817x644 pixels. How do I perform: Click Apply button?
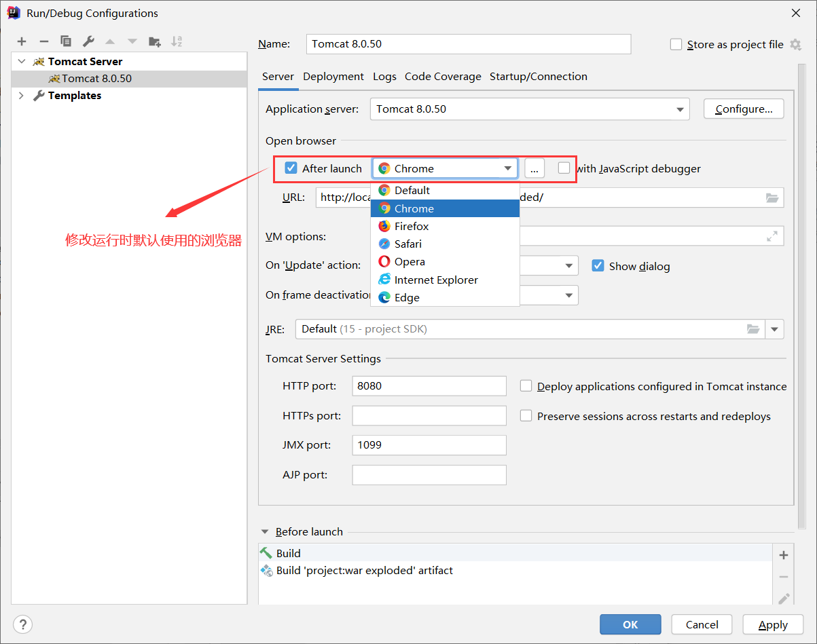tap(773, 624)
